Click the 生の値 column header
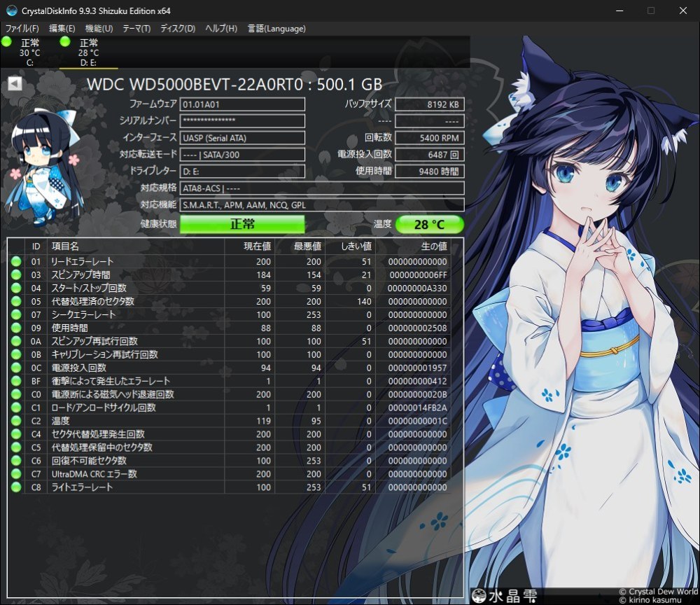Screen dimensions: 700x605 413,246
